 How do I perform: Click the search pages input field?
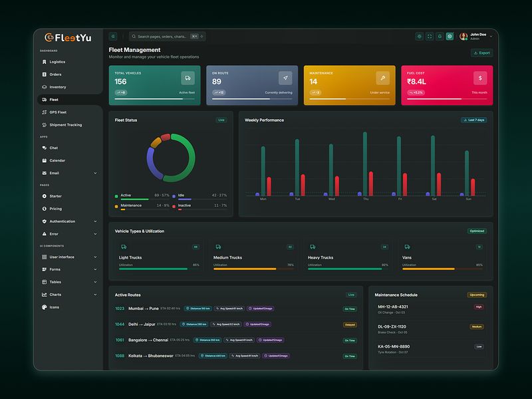[x=168, y=37]
